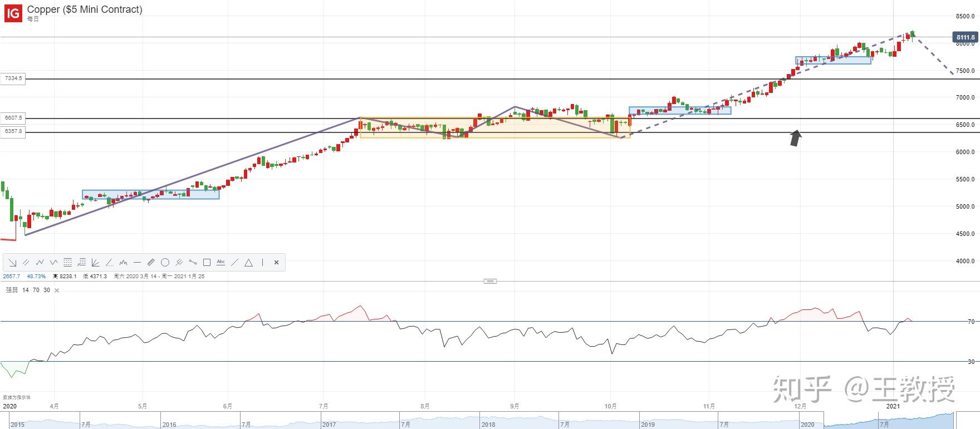The height and width of the screenshot is (429, 980).
Task: Select the Elliott wave zigzag tool
Action: 40,263
